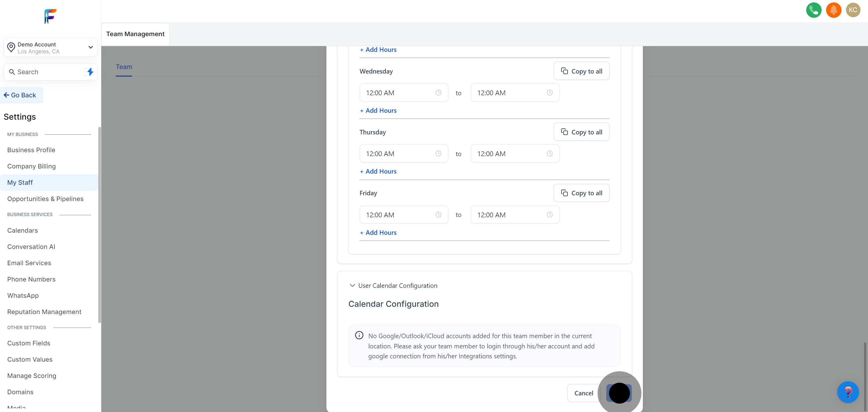This screenshot has width=868, height=412.
Task: Click the clock icon in the Friday end time field
Action: (x=549, y=215)
